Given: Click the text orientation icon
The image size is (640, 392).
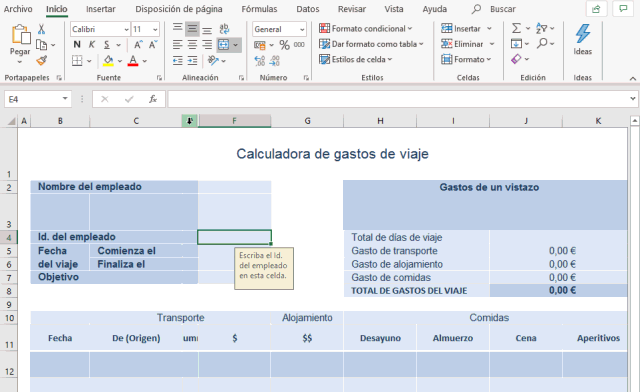Looking at the screenshot, I should 213,60.
